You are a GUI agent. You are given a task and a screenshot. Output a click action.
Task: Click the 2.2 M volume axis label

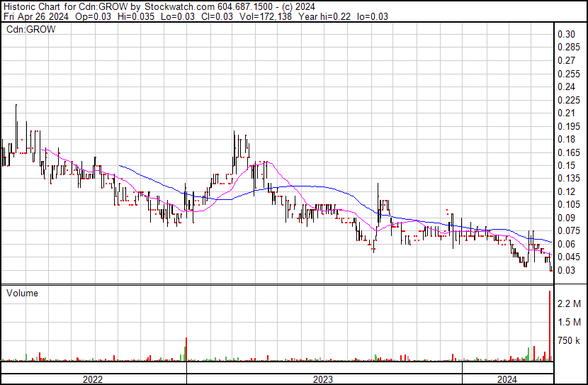tap(569, 303)
